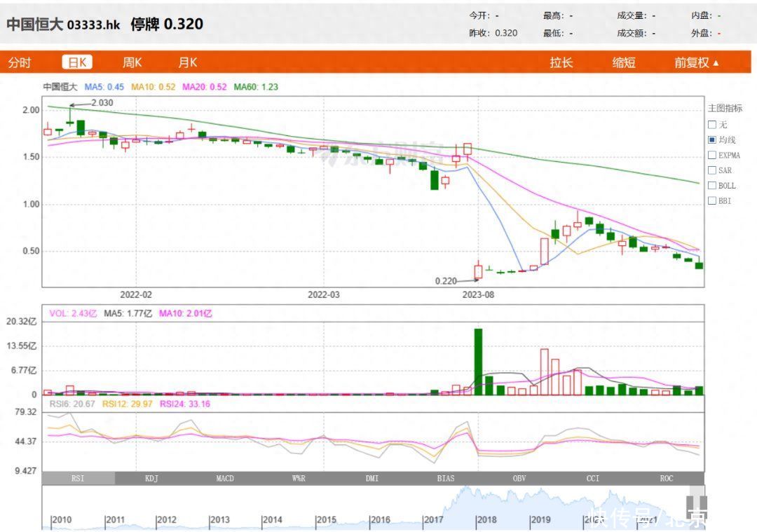757x532 pixels.
Task: Switch to the OBV indicator tab
Action: click(x=519, y=479)
